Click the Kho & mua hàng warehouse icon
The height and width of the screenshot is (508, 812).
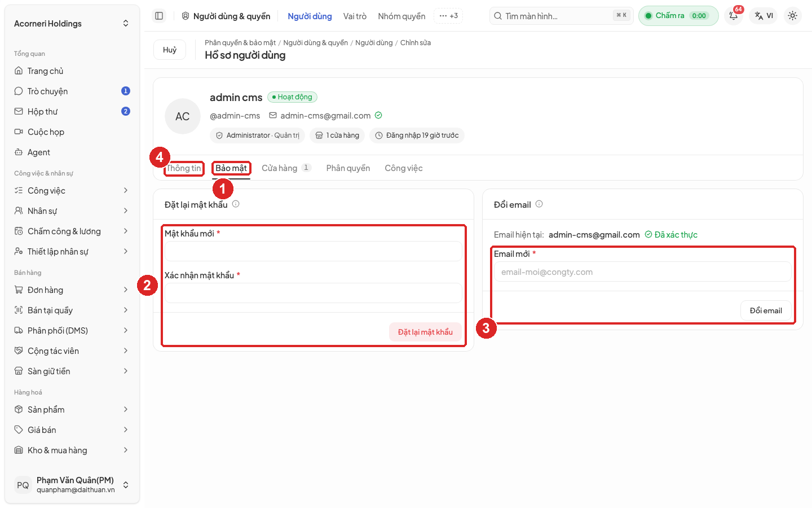click(19, 450)
